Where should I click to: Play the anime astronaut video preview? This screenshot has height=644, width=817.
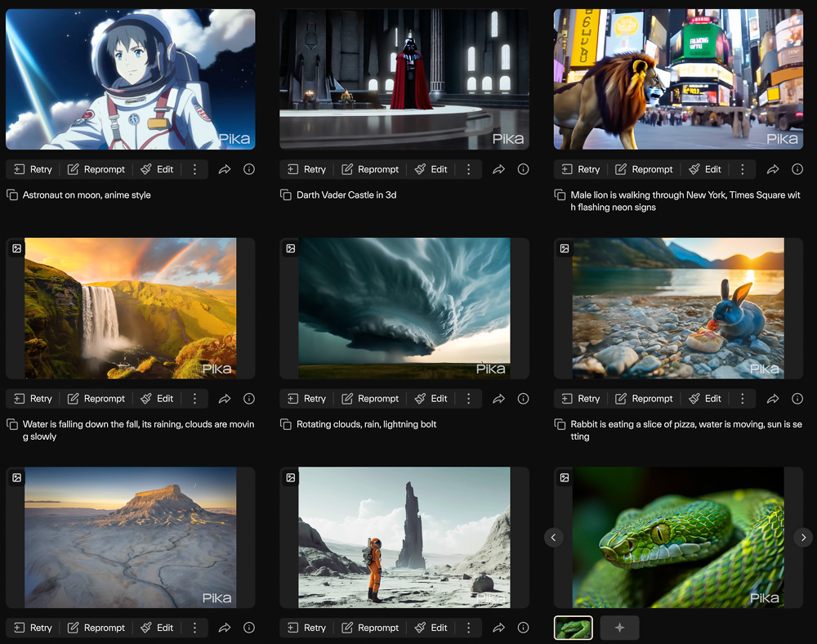point(130,79)
